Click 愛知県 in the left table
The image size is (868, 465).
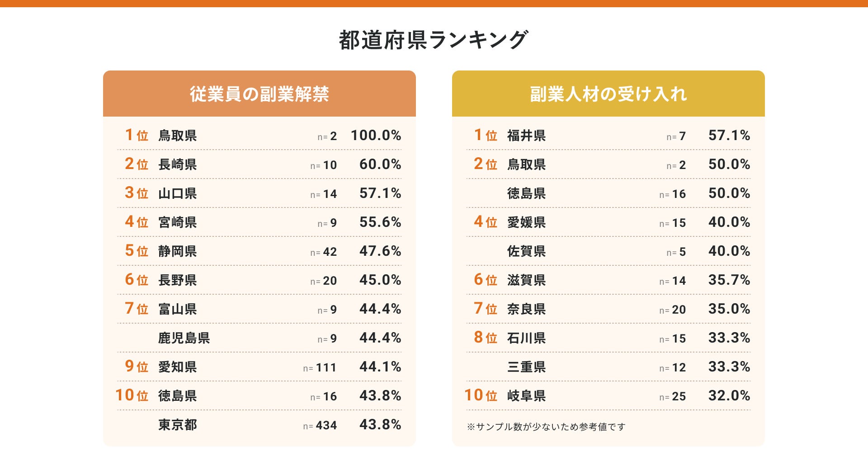pos(177,367)
